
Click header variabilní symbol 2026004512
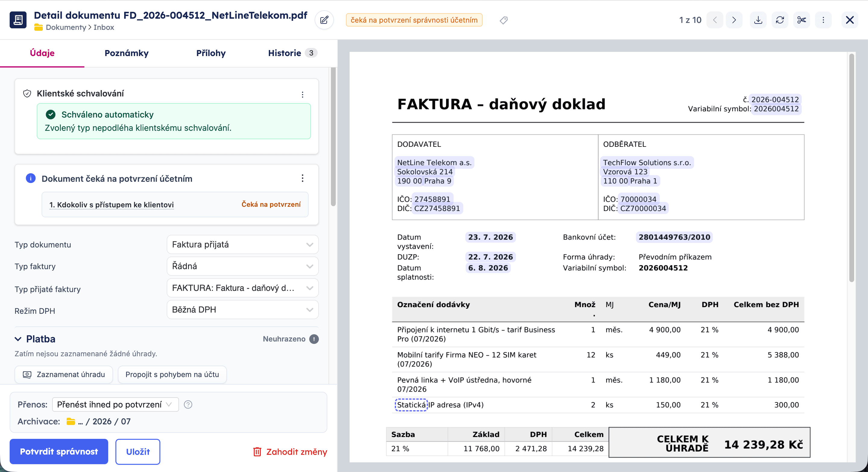coord(776,109)
